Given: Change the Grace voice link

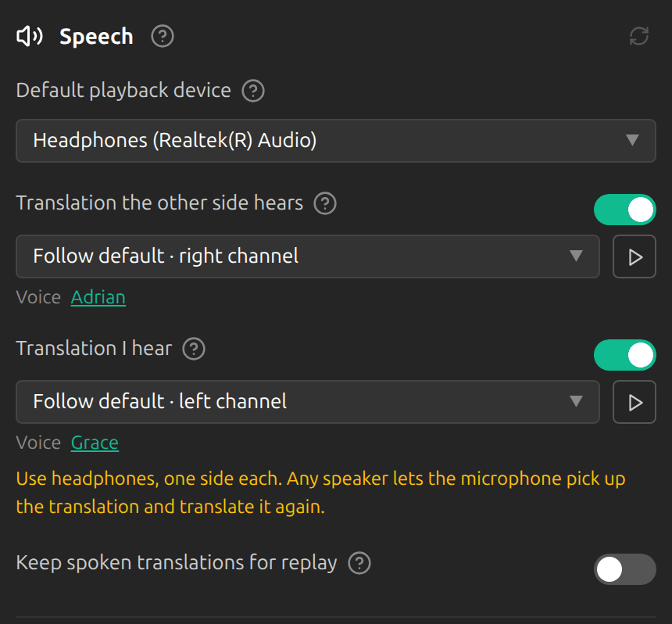Looking at the screenshot, I should pyautogui.click(x=95, y=443).
